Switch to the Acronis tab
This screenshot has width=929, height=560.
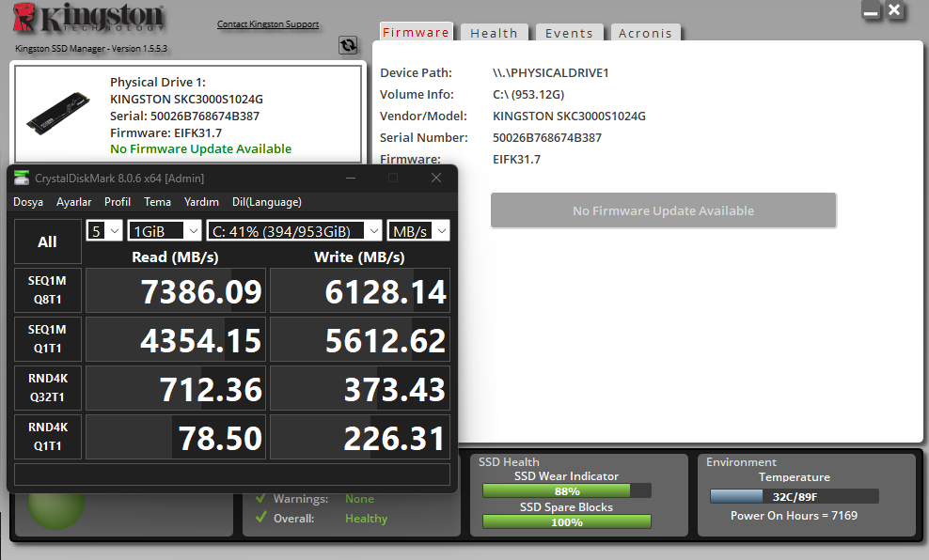(x=645, y=33)
